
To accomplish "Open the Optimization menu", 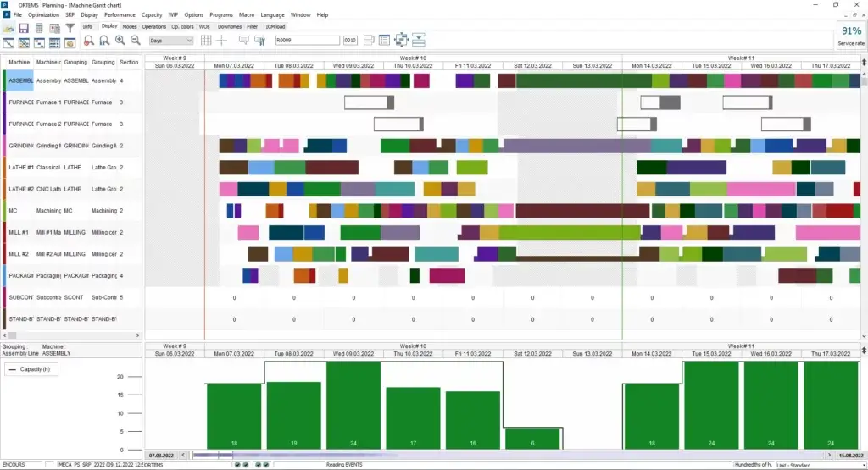I will point(43,14).
